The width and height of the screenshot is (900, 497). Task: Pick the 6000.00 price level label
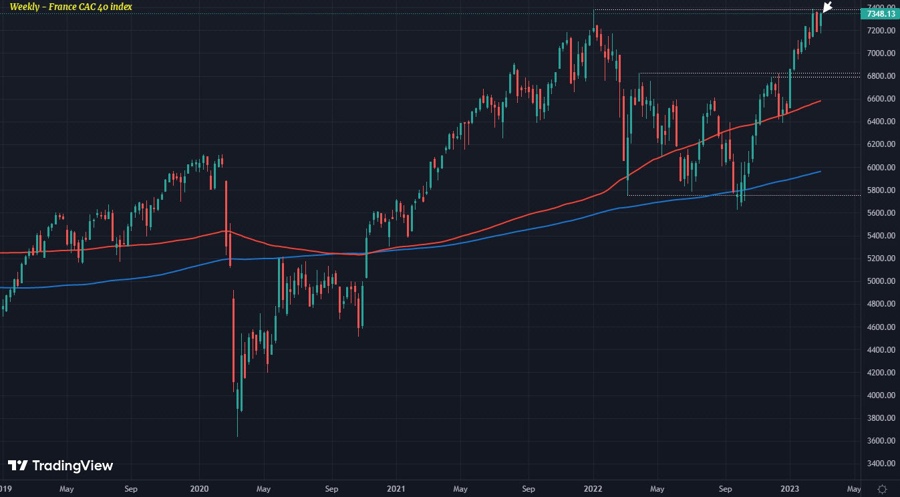point(882,168)
